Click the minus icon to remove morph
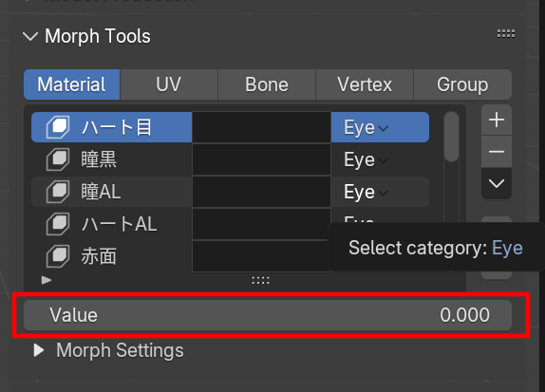This screenshot has height=392, width=545. point(497,152)
